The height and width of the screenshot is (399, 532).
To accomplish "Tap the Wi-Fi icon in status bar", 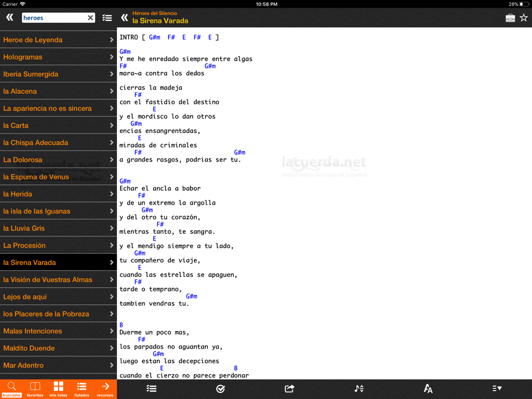I will click(x=22, y=4).
